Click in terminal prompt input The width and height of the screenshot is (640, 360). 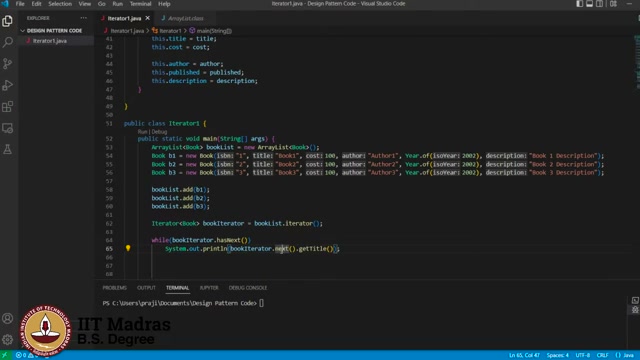[262, 303]
